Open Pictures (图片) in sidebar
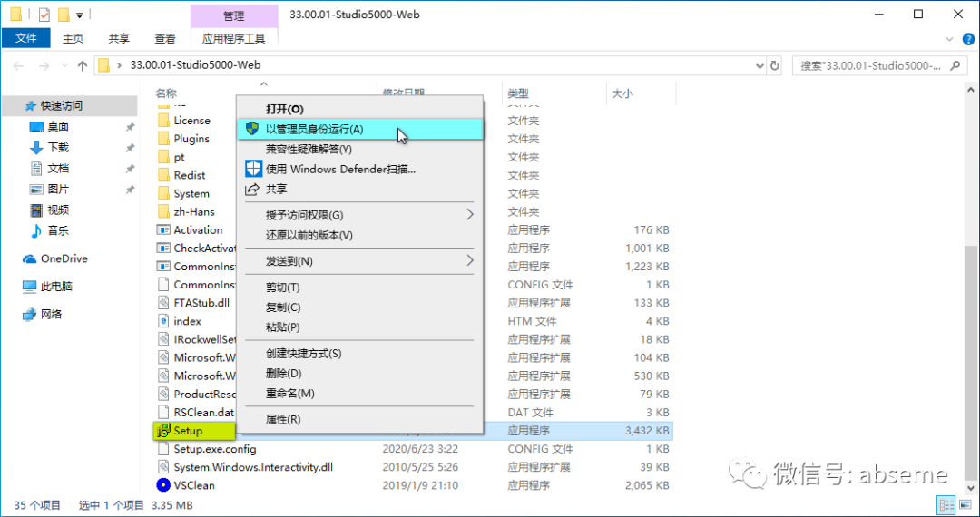Screen dimensions: 980x517 (58, 190)
